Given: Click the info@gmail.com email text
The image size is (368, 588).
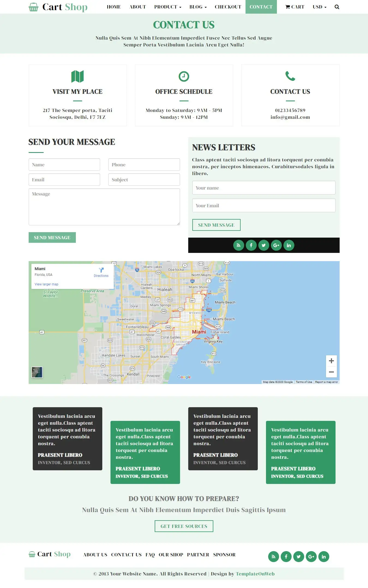Looking at the screenshot, I should pos(290,117).
